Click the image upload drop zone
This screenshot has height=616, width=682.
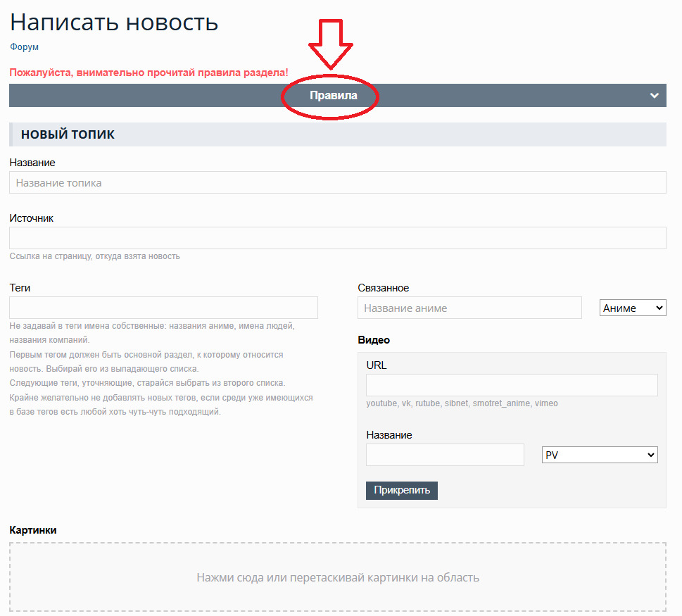(337, 577)
